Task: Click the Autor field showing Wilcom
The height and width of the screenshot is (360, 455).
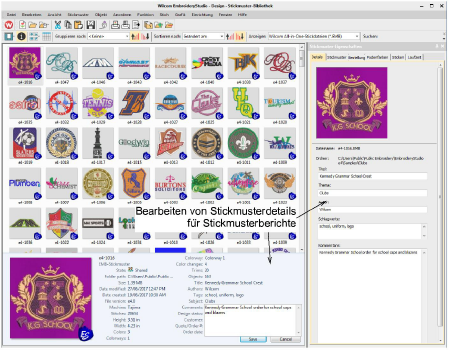Action: coord(372,210)
